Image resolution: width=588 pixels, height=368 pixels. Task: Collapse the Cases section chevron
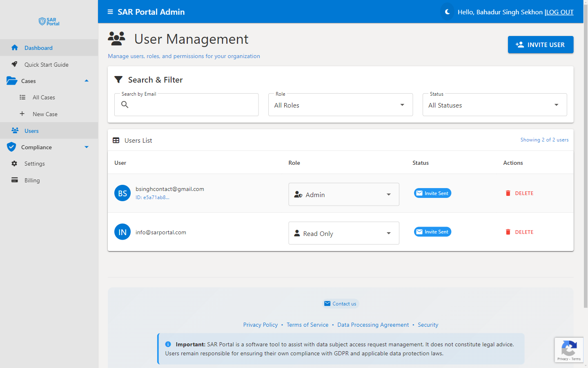pyautogui.click(x=87, y=81)
